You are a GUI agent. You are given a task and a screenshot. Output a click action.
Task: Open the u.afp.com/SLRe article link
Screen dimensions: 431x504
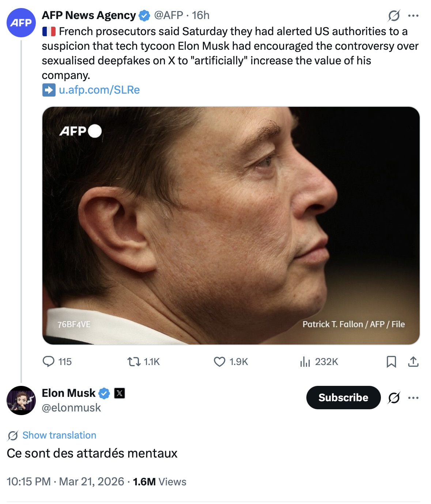pos(99,90)
